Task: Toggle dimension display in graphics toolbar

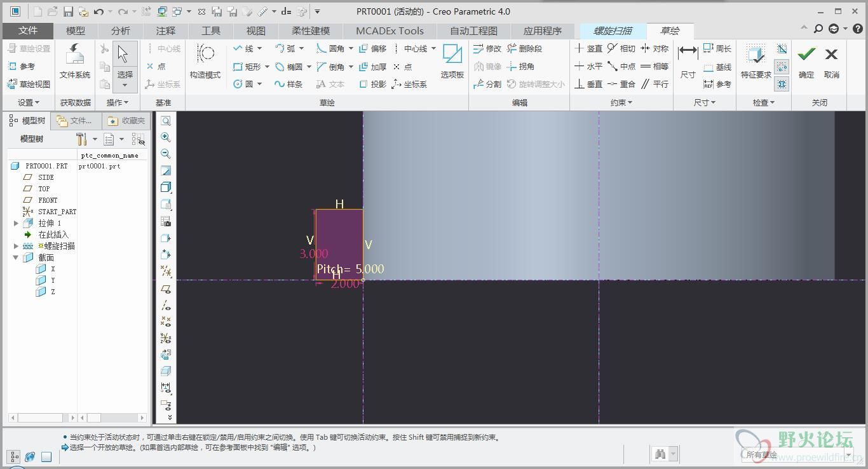Action: click(166, 387)
